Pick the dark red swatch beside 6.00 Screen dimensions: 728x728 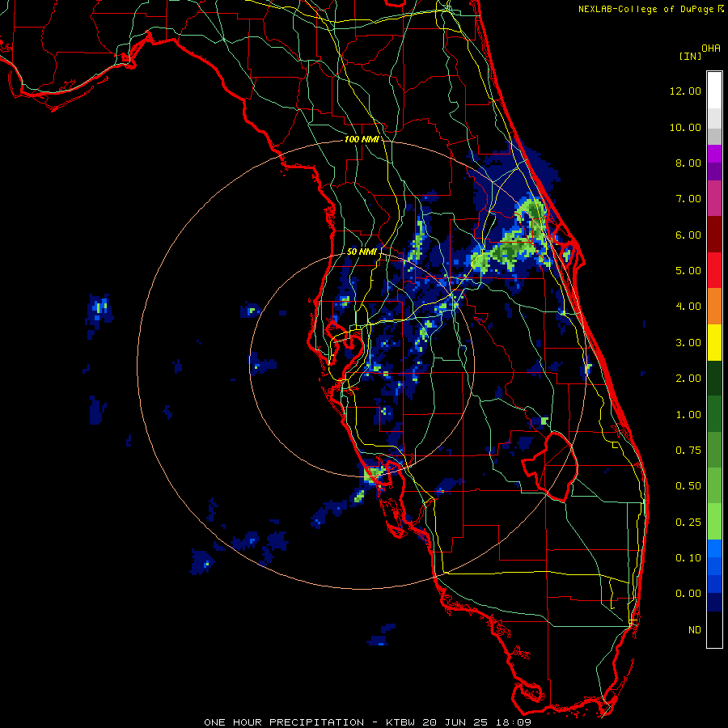tap(714, 235)
